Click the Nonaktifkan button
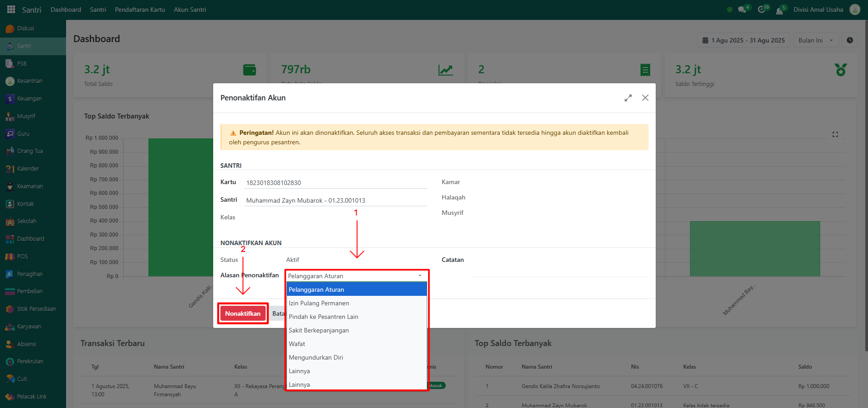The image size is (868, 408). [x=243, y=313]
